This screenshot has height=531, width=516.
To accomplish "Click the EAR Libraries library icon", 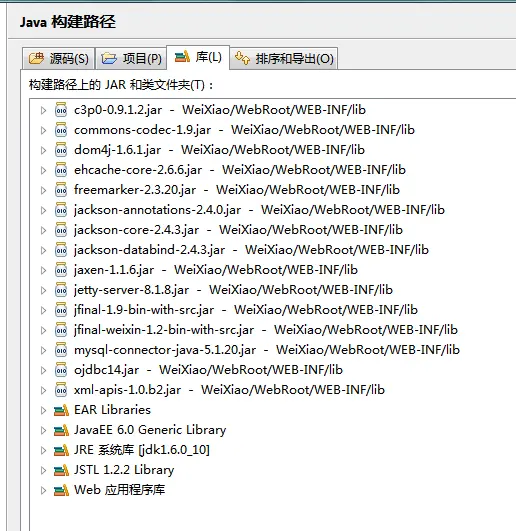I will click(61, 410).
